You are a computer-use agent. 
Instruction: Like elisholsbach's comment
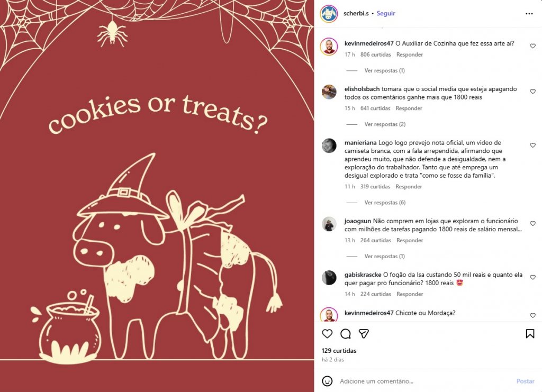[x=532, y=92]
